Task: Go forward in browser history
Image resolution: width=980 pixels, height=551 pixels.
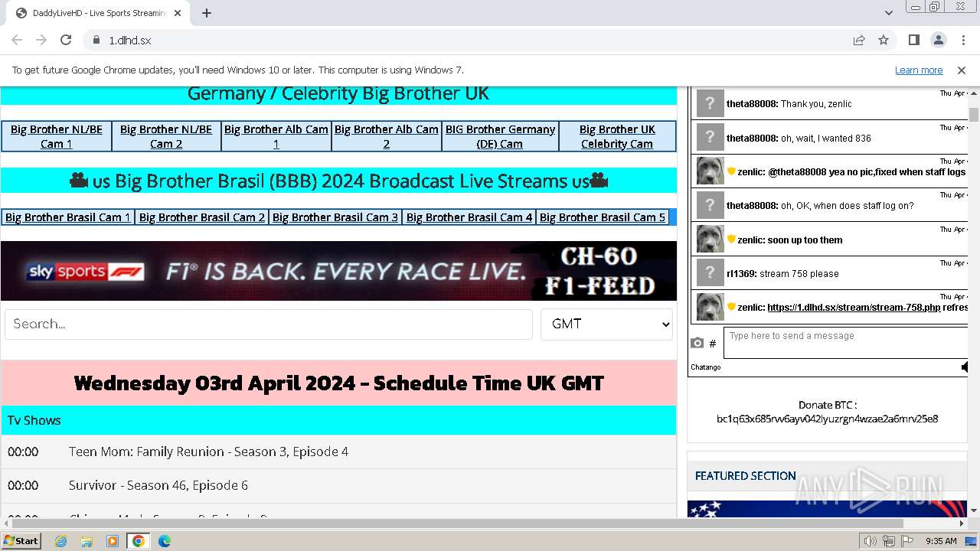Action: [41, 40]
